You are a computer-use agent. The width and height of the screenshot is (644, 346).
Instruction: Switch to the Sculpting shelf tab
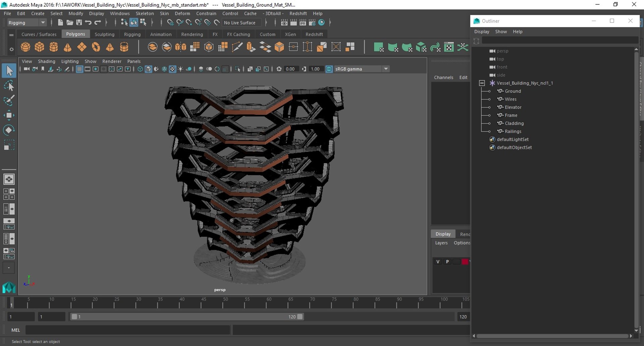tap(105, 34)
